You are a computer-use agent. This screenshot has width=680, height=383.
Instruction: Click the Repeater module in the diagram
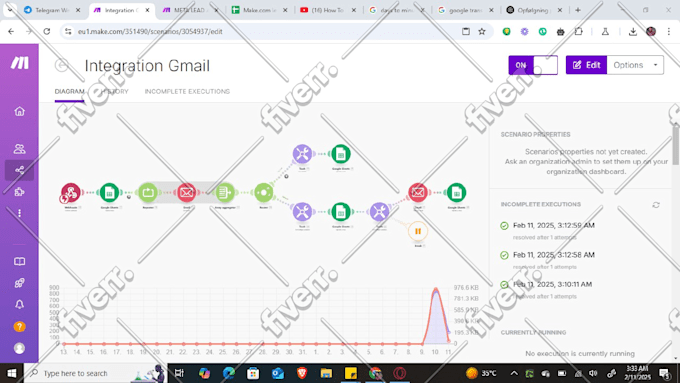pos(148,192)
